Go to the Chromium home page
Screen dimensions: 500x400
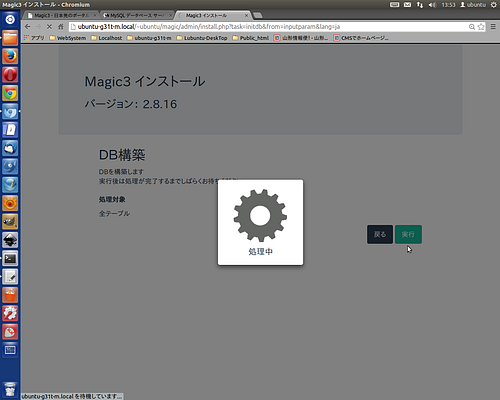[x=60, y=27]
